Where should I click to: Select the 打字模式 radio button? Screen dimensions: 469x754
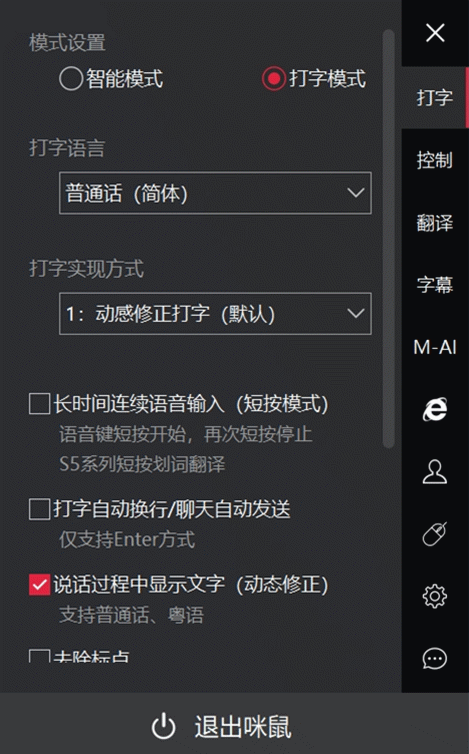click(x=274, y=78)
